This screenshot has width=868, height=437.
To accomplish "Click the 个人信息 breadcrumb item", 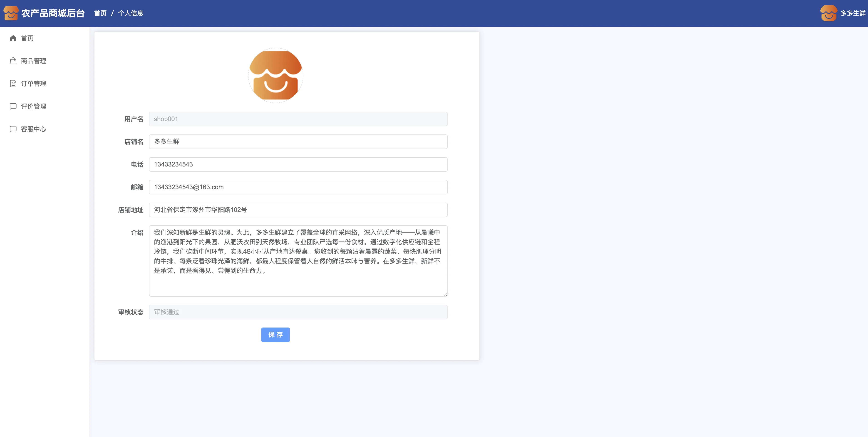I will coord(131,13).
